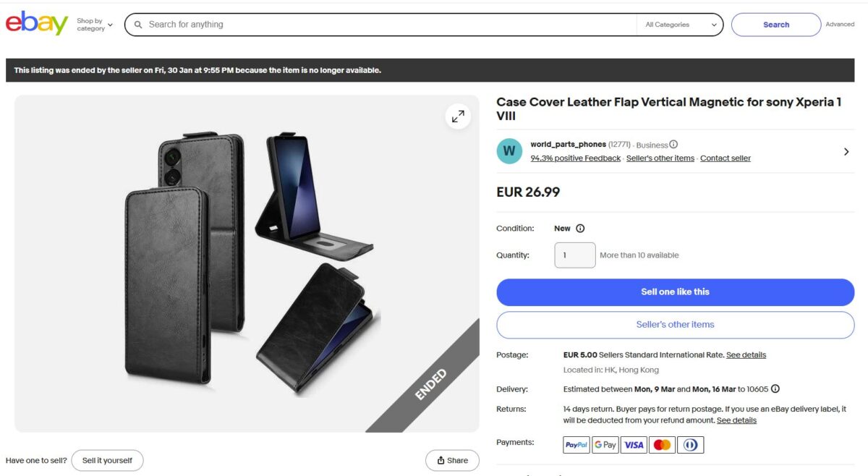Open the Shop by category dropdown
Image resolution: width=868 pixels, height=476 pixels.
click(x=95, y=25)
